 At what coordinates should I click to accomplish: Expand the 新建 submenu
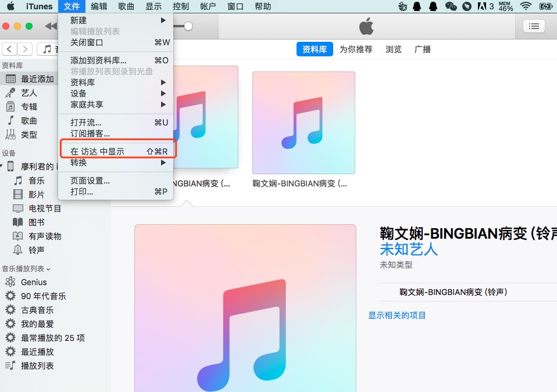[x=116, y=20]
